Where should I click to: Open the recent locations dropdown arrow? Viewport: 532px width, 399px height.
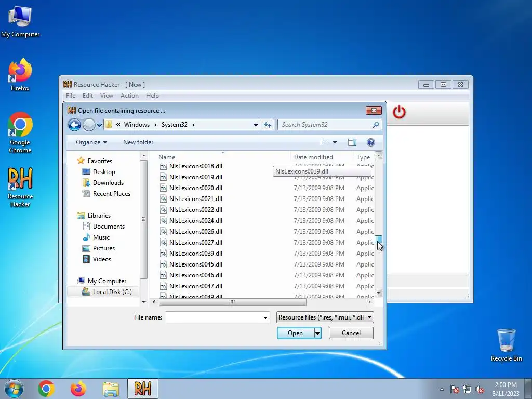(99, 125)
